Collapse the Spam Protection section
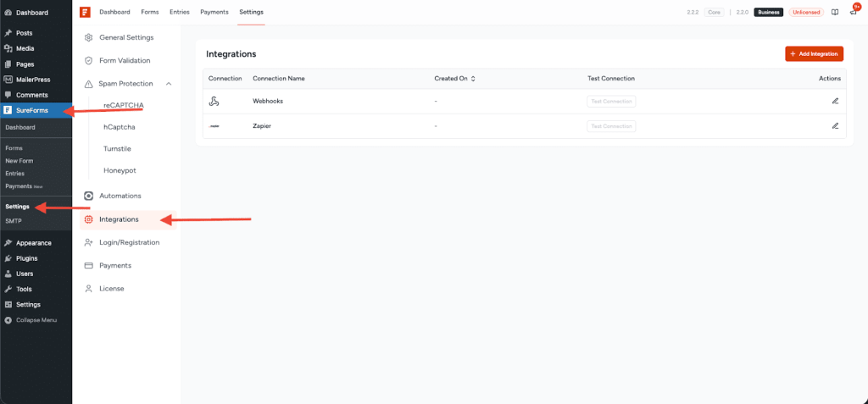Viewport: 868px width, 404px height. coord(169,84)
